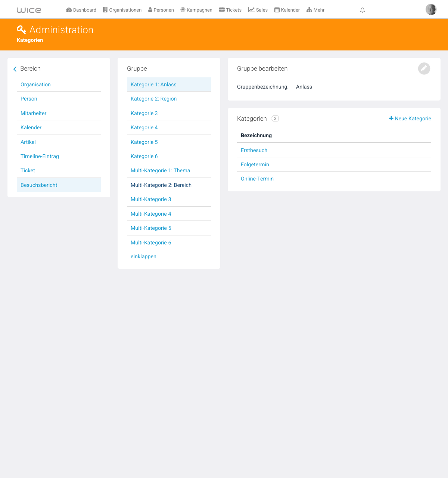Select Ticket in the Bereich list
The image size is (448, 478).
(59, 170)
